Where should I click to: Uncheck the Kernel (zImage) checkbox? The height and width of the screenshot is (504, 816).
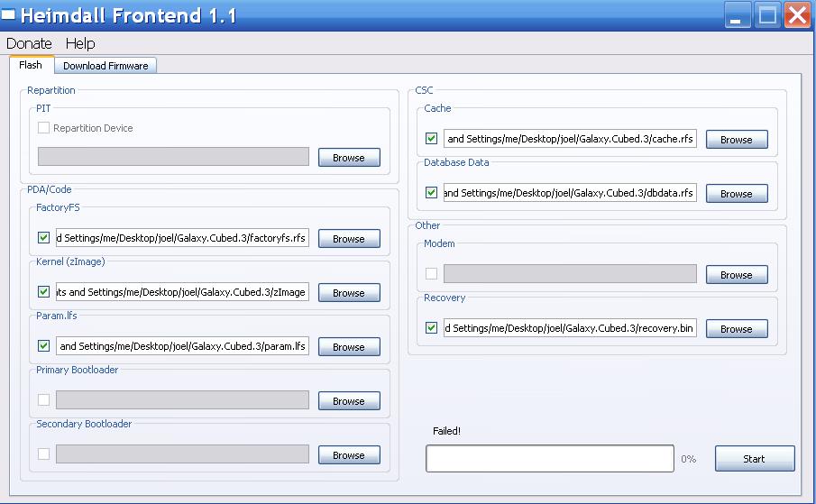[x=43, y=292]
